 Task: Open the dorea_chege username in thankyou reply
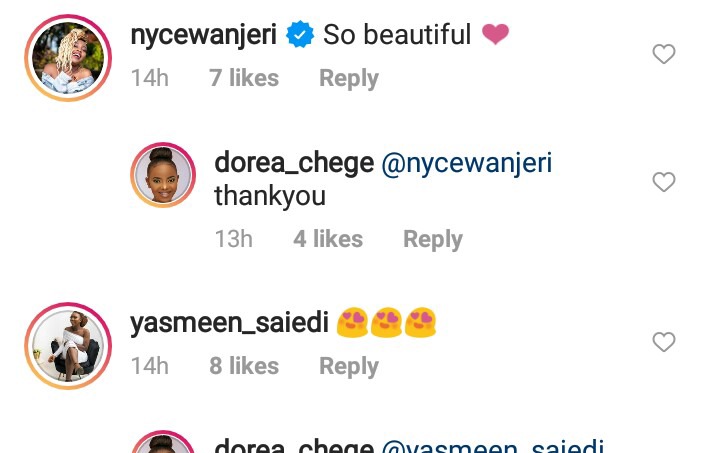click(294, 163)
